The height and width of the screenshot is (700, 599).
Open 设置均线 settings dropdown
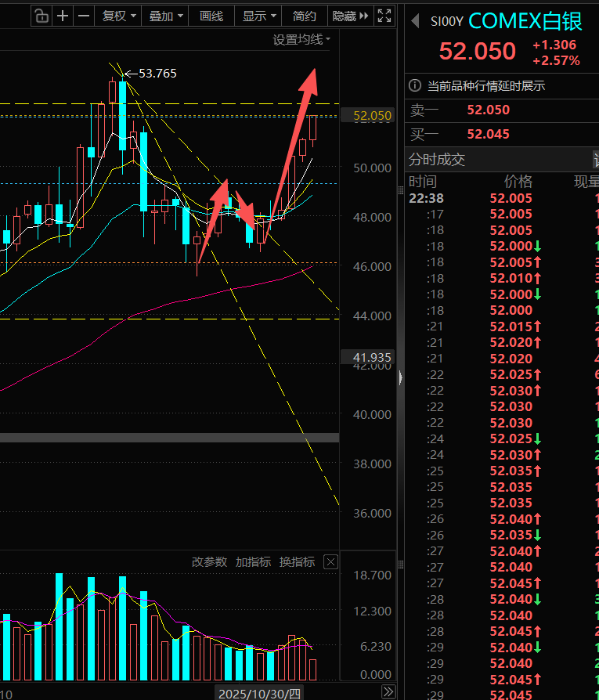pos(301,40)
